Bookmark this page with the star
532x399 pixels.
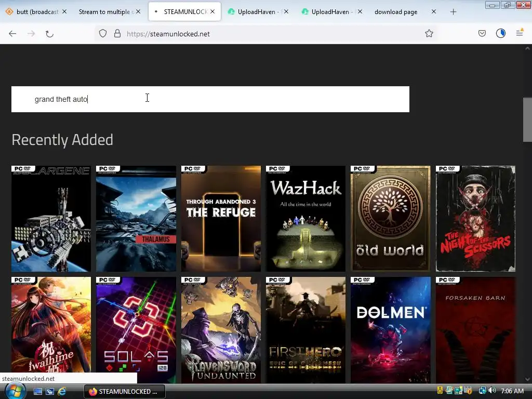(x=429, y=34)
